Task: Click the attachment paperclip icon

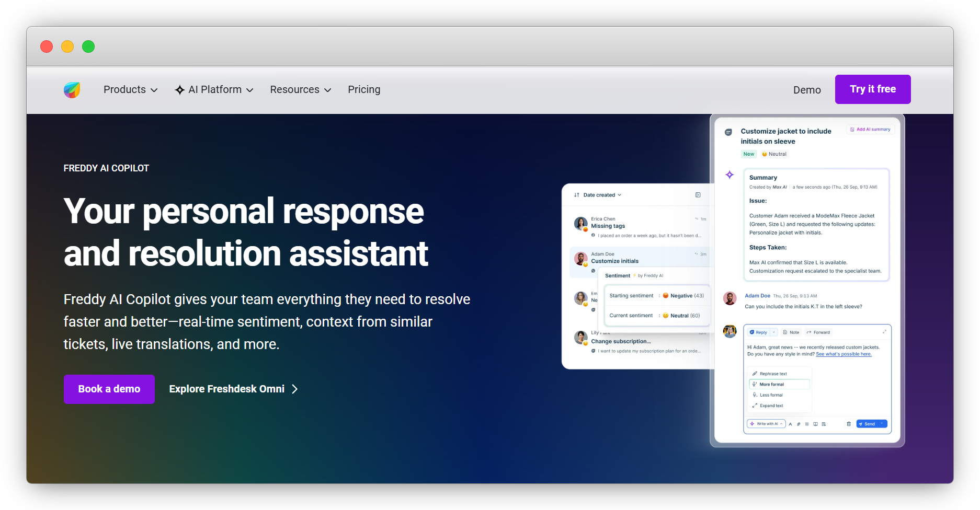Action: pyautogui.click(x=799, y=424)
